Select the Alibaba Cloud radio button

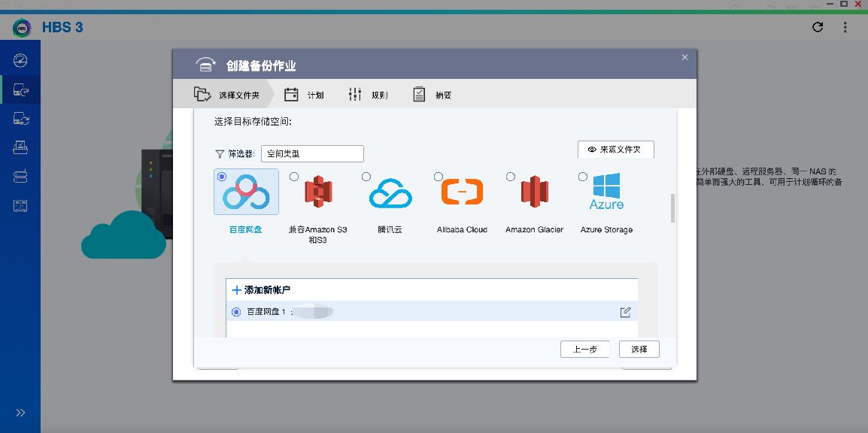tap(439, 177)
